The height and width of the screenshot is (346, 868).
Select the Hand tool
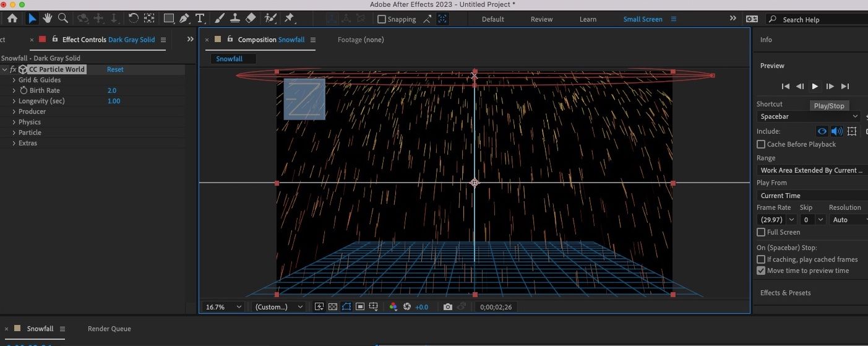(47, 19)
